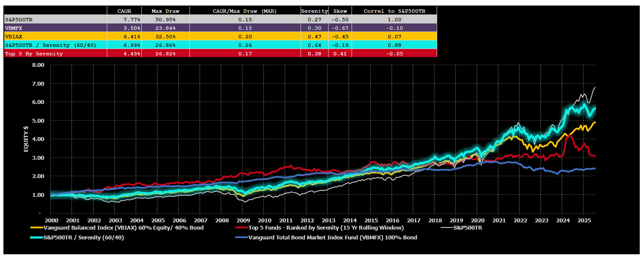Select the Top 5 By Serenity table row

click(x=34, y=54)
